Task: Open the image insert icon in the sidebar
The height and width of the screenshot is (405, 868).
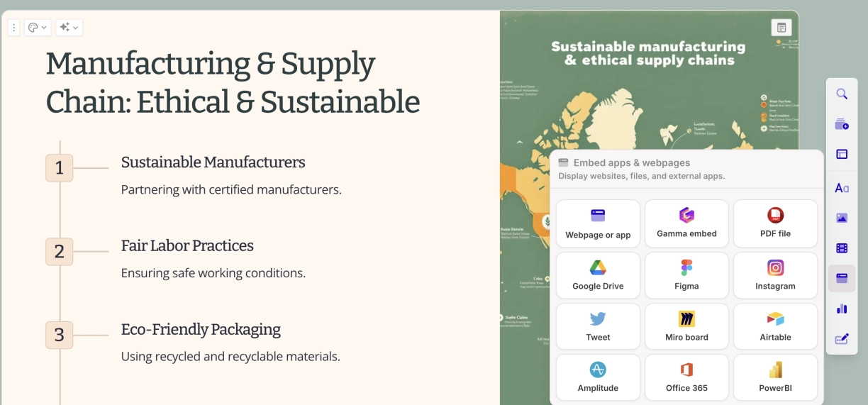Action: (842, 218)
